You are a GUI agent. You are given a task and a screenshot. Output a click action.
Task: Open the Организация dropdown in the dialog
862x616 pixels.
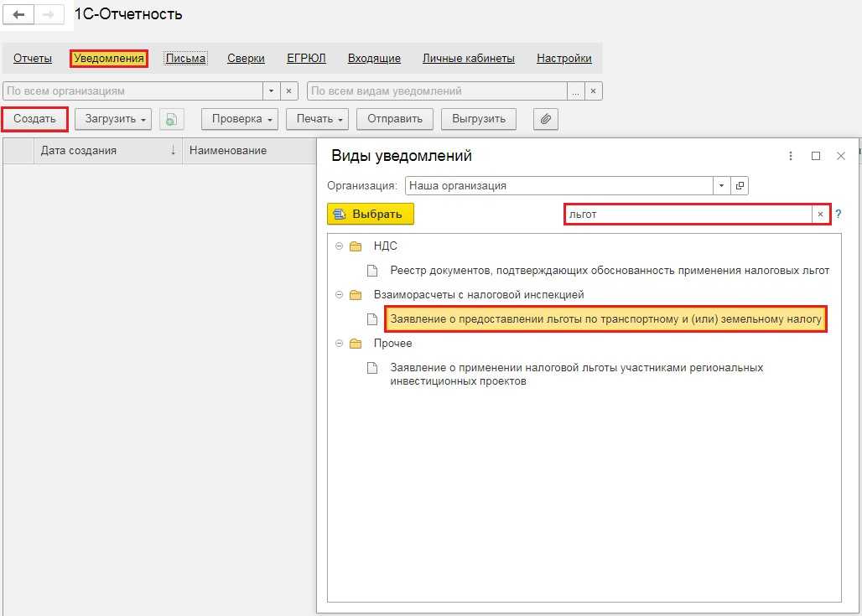[722, 186]
